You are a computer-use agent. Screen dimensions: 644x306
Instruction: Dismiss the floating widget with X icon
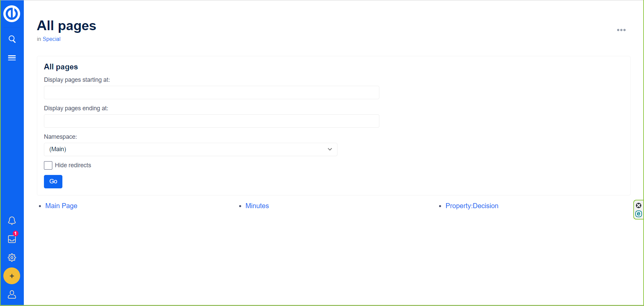[639, 205]
